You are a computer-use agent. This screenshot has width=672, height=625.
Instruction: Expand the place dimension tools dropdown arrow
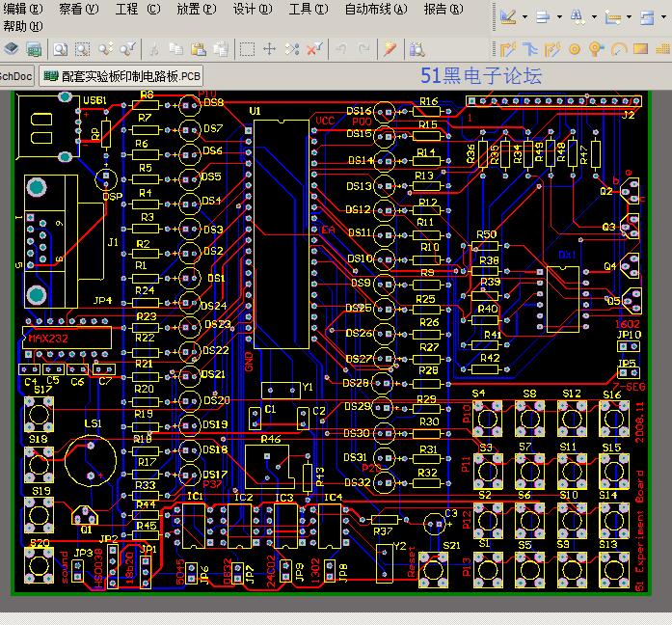(x=629, y=17)
